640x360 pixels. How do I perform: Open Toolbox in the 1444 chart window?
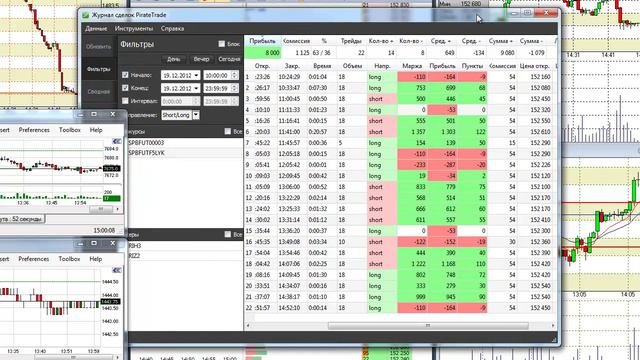pos(69,259)
